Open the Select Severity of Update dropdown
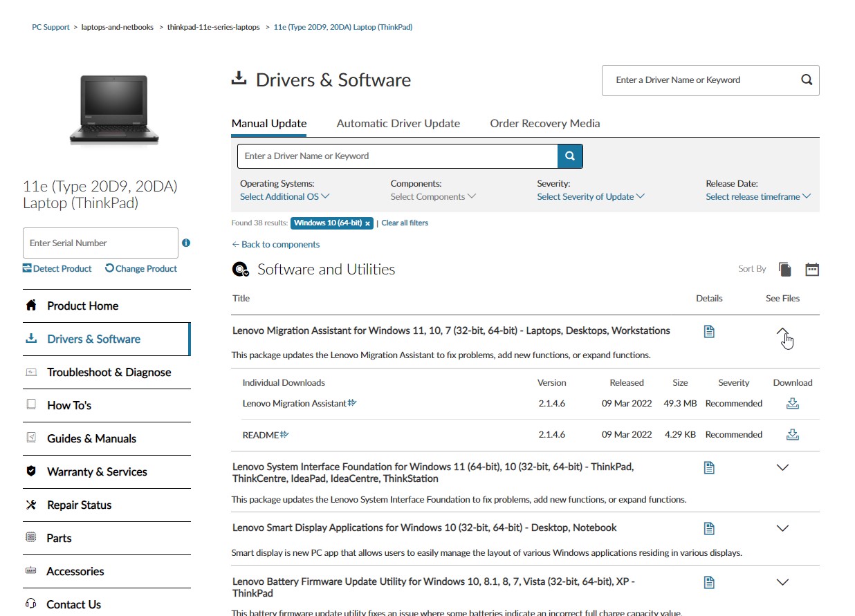The height and width of the screenshot is (616, 855). coord(591,196)
